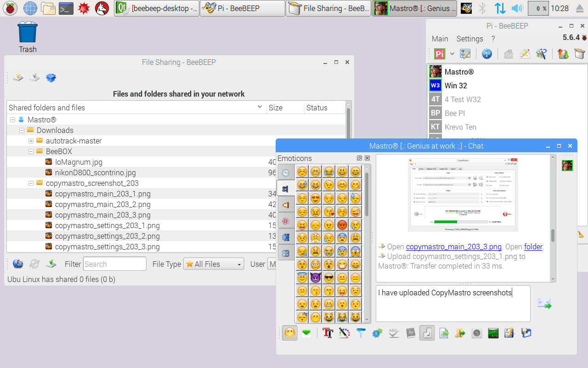Save the chat with floppy disk icon
Viewport: 588px width, 368px height.
[x=526, y=333]
